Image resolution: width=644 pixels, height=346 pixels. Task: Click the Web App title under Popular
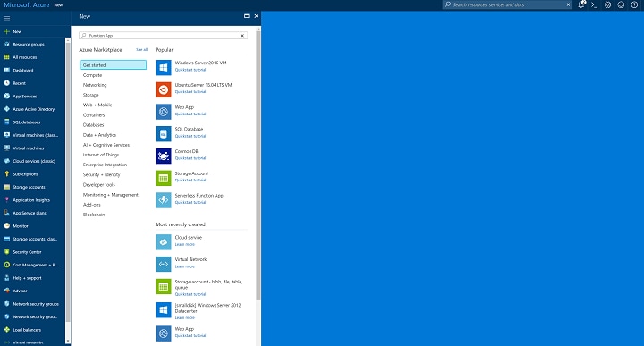click(x=184, y=107)
